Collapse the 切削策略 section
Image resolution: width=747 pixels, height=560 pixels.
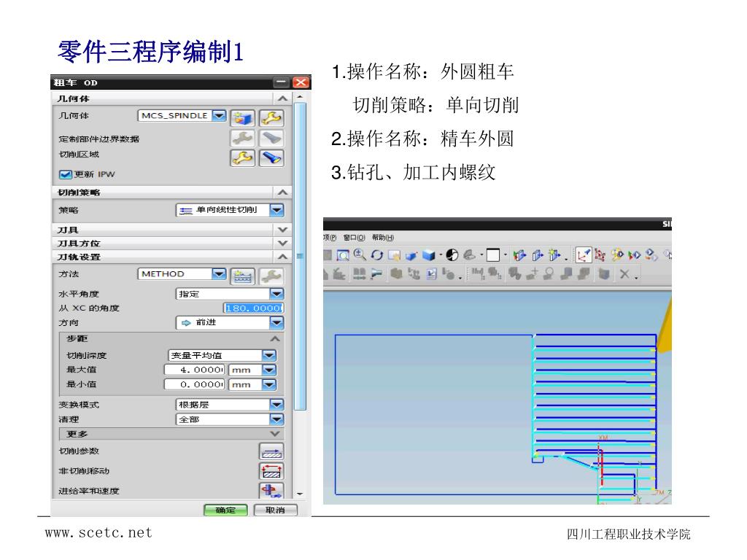[282, 192]
